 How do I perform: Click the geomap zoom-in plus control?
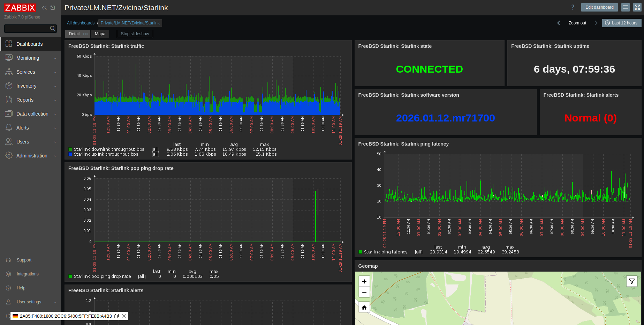point(364,281)
